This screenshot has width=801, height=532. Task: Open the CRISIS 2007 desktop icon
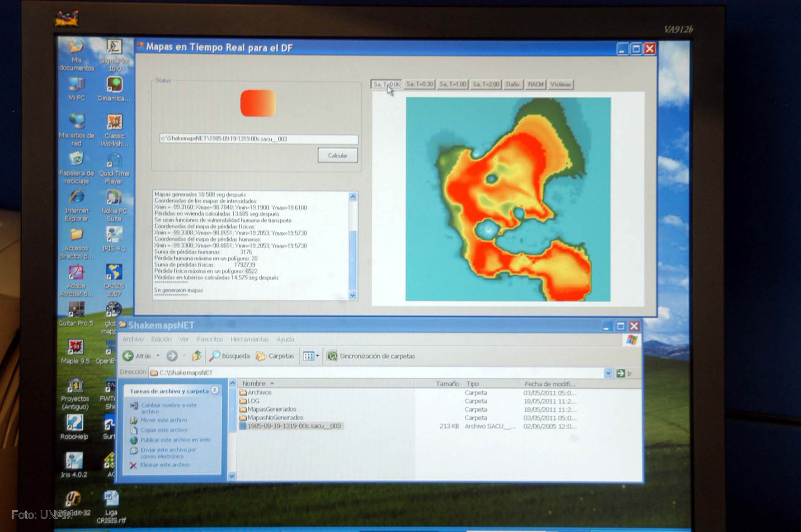tap(114, 273)
